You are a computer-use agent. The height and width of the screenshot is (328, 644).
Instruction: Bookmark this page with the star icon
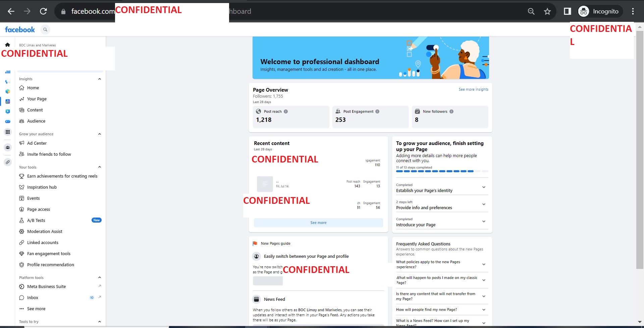(x=547, y=11)
